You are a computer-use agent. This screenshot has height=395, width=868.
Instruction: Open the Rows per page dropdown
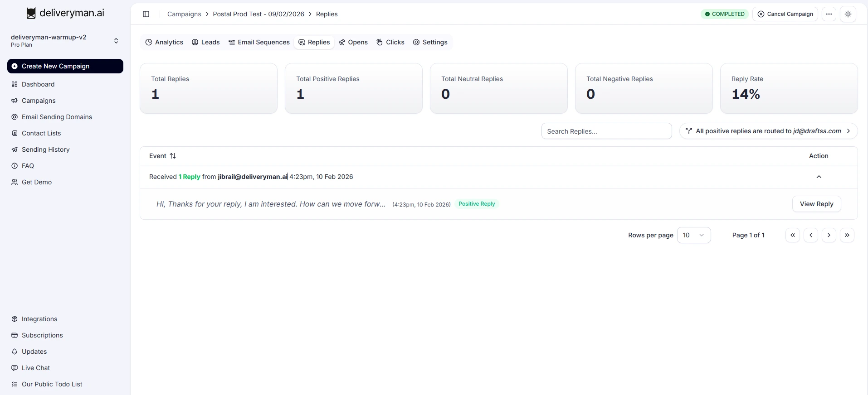click(693, 235)
